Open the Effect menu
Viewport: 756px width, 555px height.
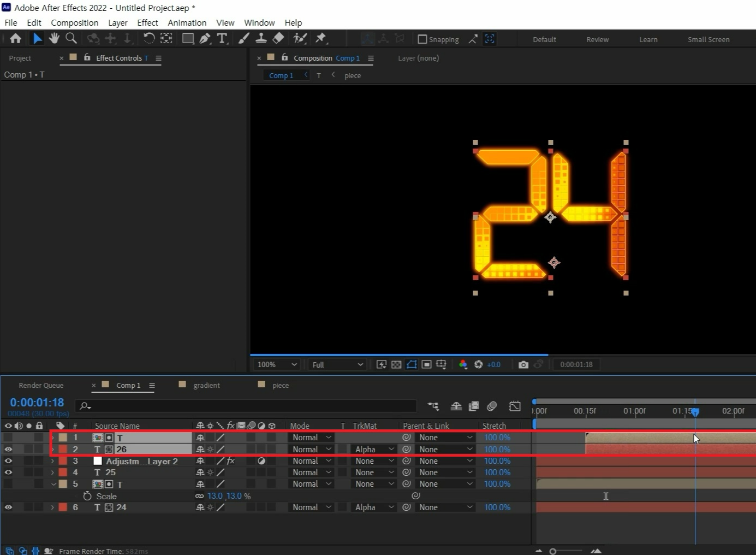tap(147, 22)
